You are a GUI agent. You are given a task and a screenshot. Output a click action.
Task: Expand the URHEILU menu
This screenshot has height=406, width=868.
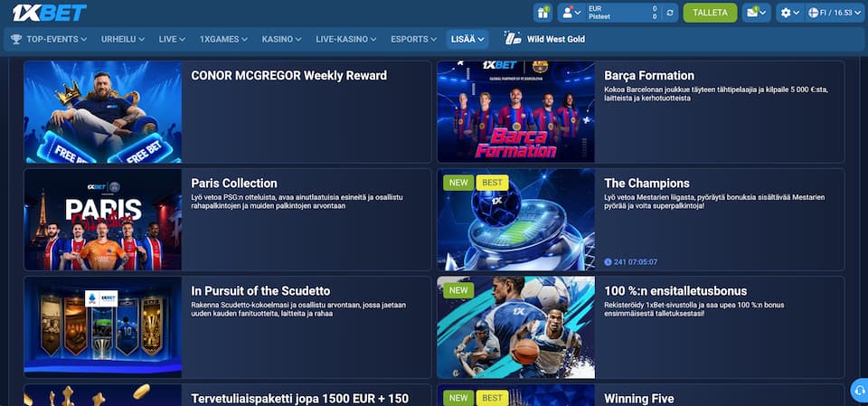point(123,39)
